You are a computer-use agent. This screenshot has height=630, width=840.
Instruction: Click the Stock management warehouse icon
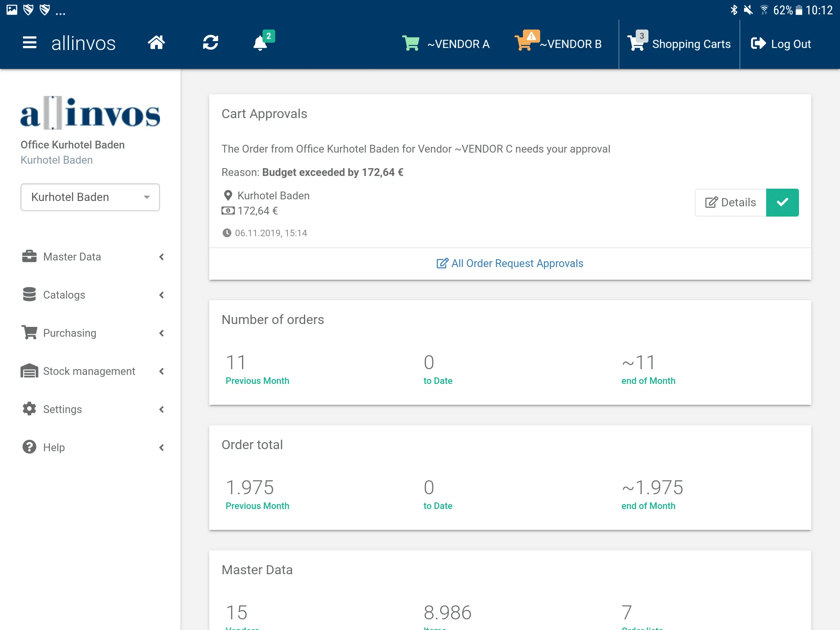pyautogui.click(x=29, y=371)
